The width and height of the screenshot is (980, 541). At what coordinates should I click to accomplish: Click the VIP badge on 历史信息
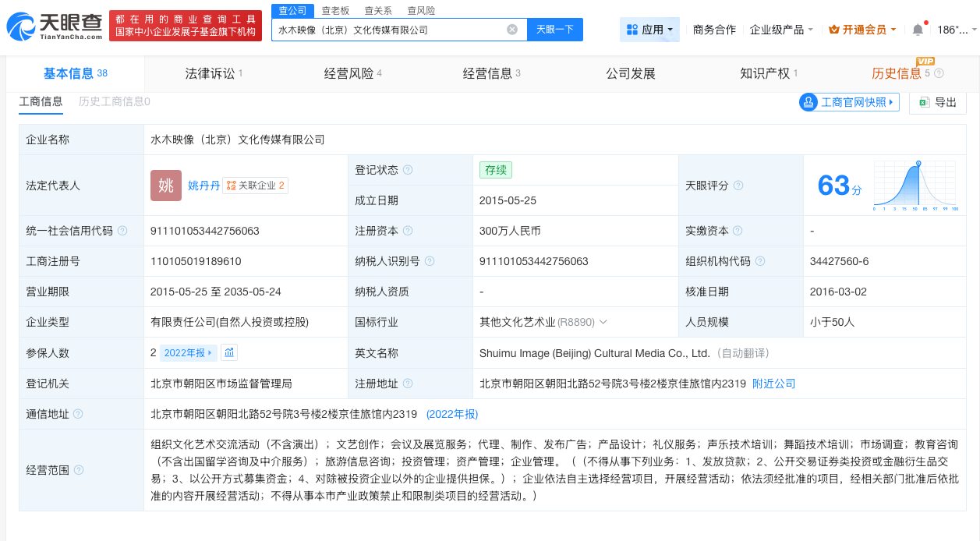coord(925,60)
